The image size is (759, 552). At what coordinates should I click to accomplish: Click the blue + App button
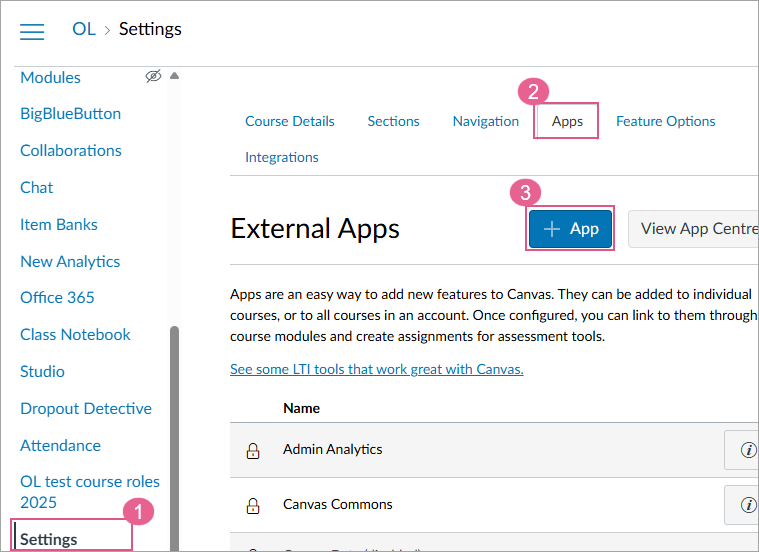coord(570,229)
